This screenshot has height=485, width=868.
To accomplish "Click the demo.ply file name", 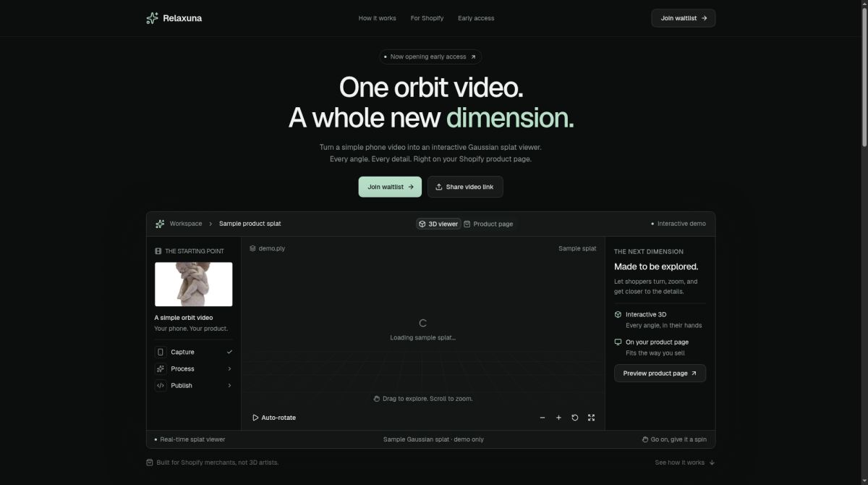I will (272, 248).
